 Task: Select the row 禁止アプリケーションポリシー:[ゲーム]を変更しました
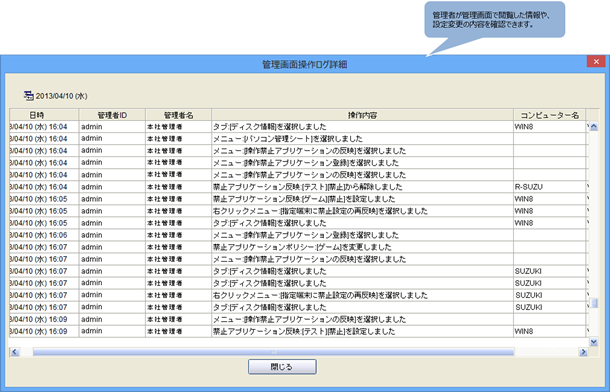pos(299,247)
